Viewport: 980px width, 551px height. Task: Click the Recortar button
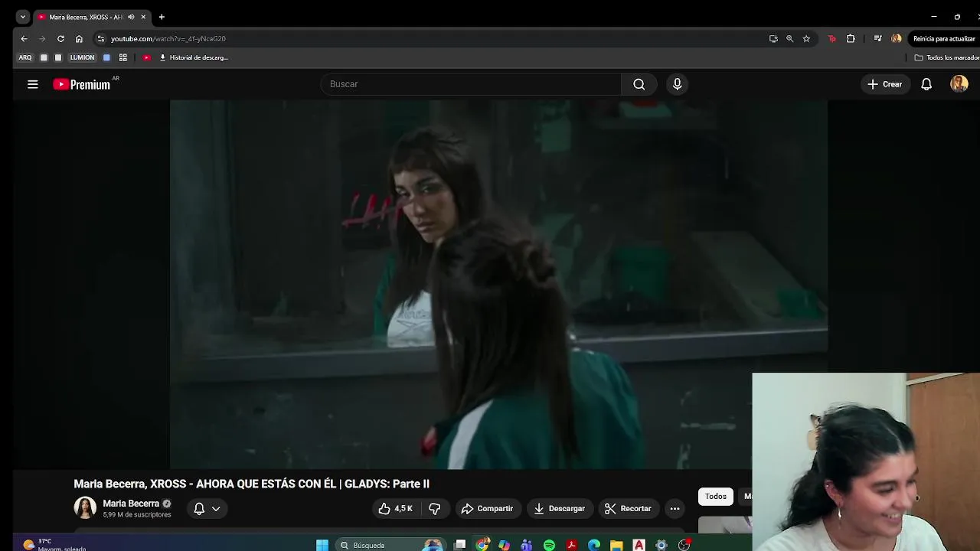tap(628, 508)
